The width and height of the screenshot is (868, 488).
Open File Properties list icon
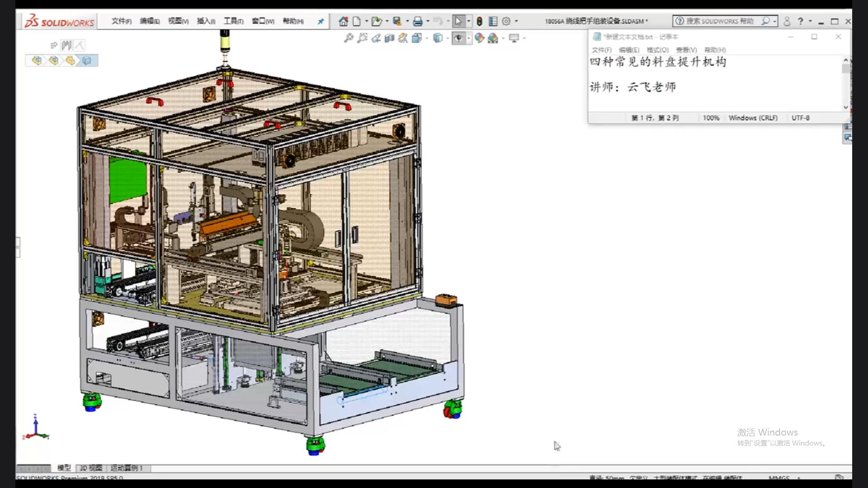tap(493, 21)
